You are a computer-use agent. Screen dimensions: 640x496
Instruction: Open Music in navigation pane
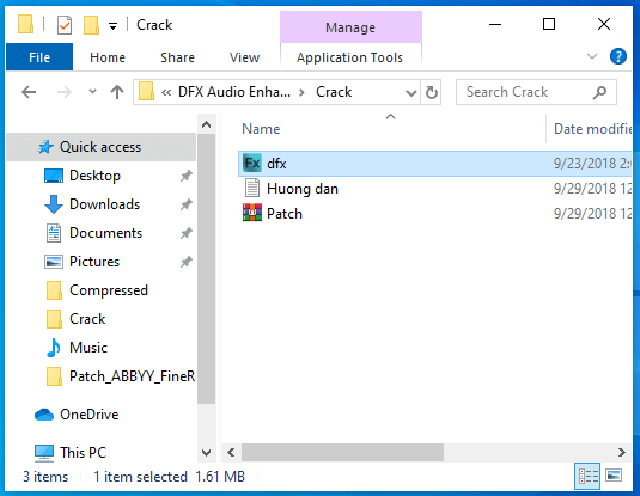pyautogui.click(x=89, y=348)
